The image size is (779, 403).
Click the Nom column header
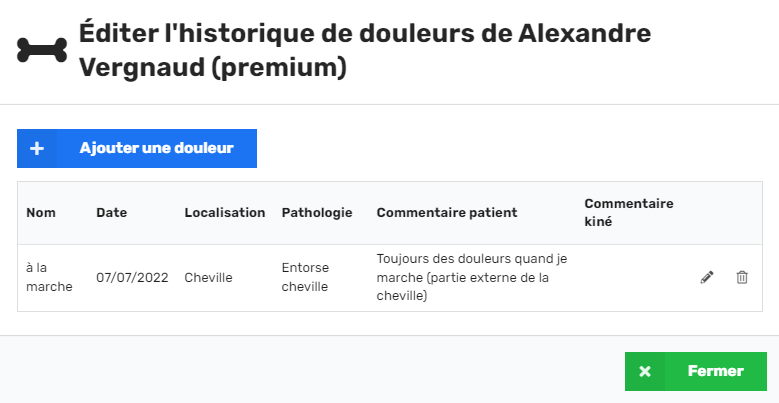[x=41, y=213]
